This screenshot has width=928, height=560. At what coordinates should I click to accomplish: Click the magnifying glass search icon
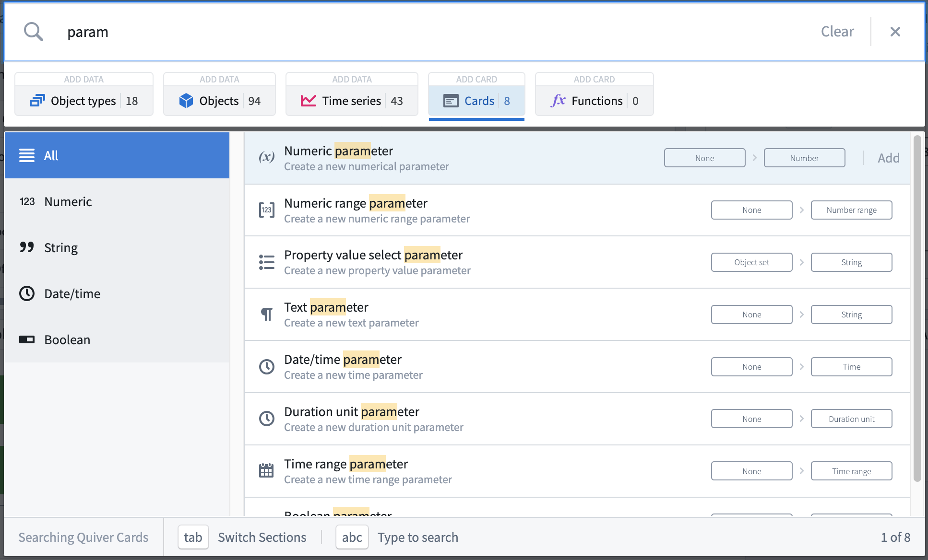point(34,32)
